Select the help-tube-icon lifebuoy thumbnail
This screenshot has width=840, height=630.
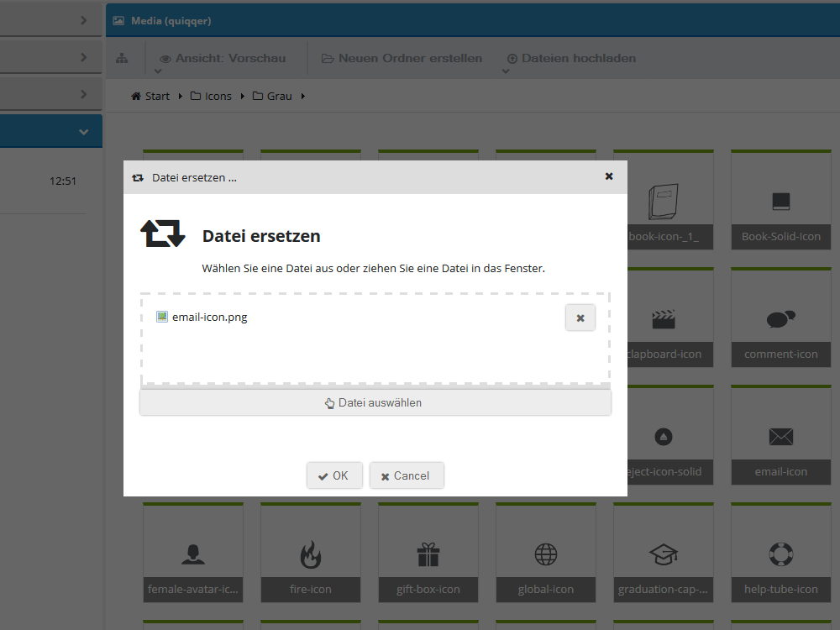pyautogui.click(x=780, y=553)
